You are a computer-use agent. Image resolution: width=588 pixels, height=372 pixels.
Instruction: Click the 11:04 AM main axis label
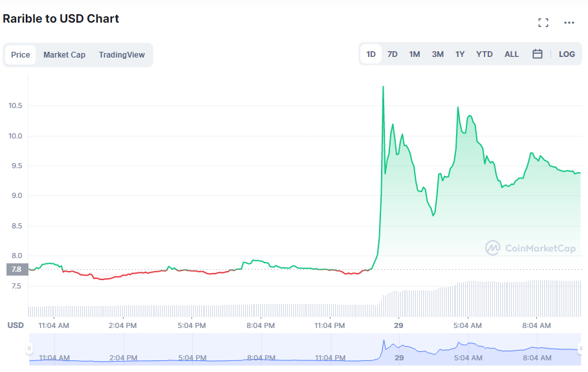click(x=54, y=325)
